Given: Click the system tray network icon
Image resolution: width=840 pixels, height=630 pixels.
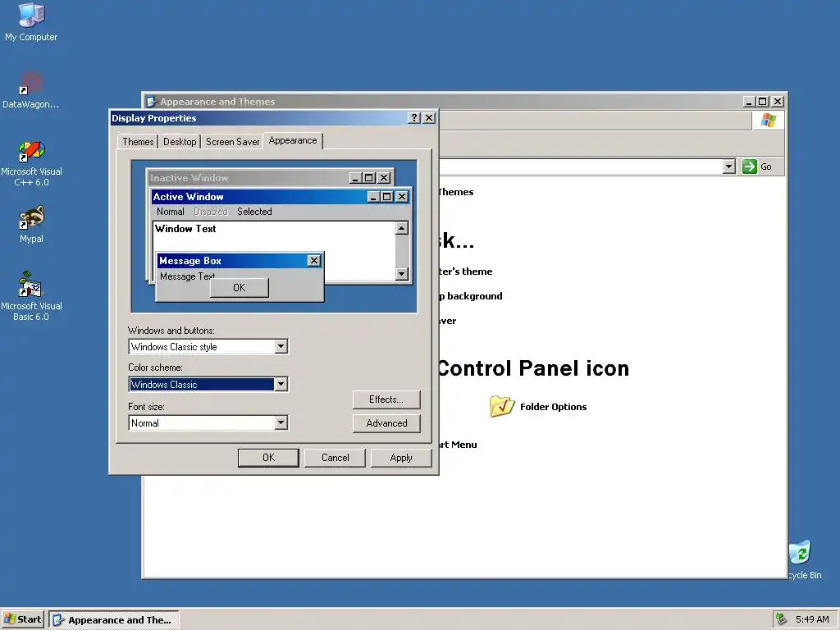Looking at the screenshot, I should (781, 619).
